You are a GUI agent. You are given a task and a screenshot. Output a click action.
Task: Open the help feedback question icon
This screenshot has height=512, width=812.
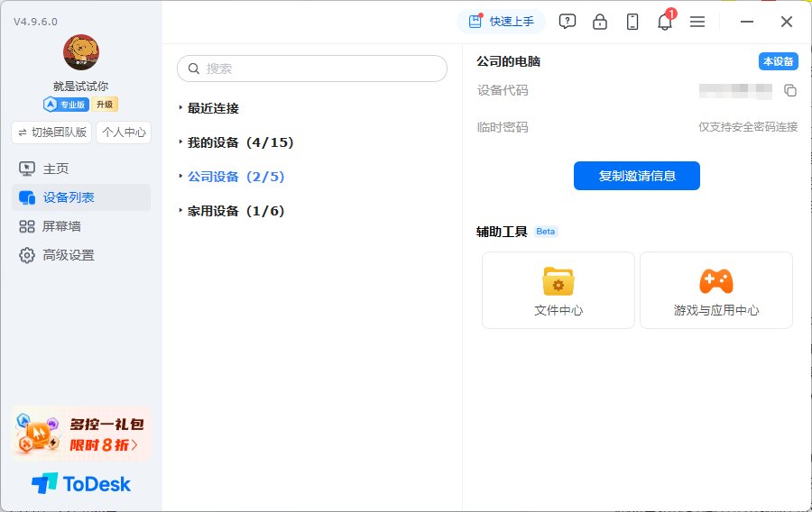coord(567,22)
